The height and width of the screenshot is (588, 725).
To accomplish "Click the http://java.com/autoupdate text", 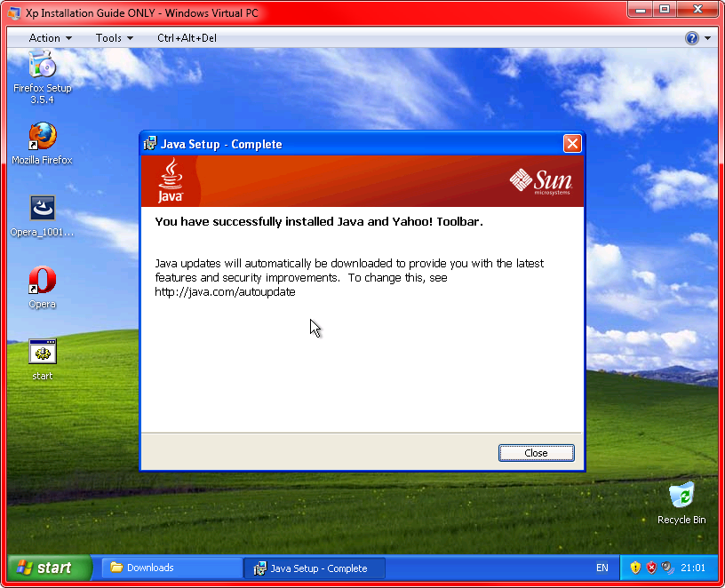I will (x=225, y=291).
